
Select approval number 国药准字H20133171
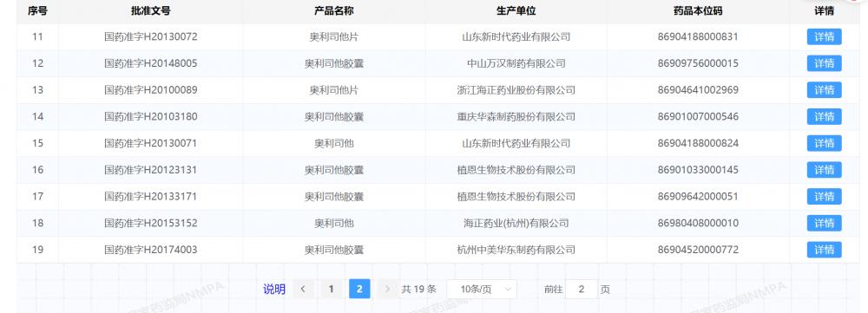coord(150,196)
